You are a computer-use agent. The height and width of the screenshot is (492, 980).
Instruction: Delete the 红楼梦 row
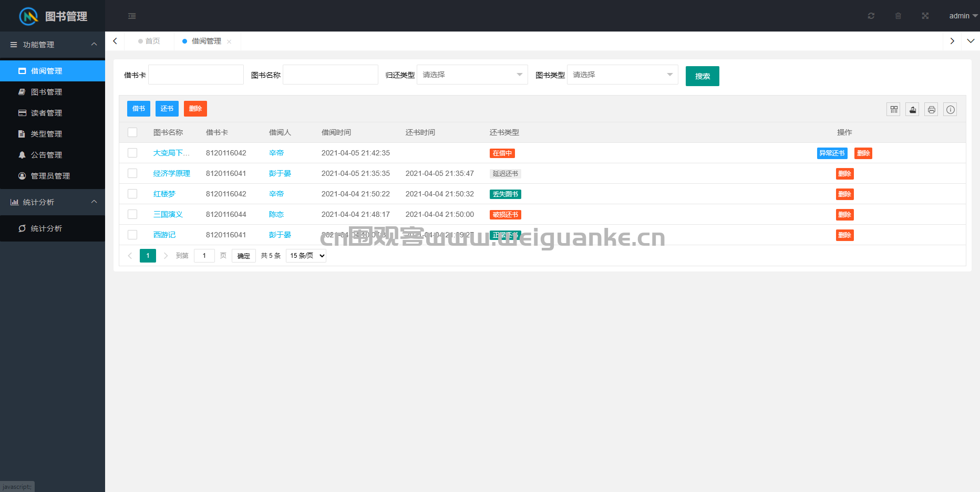[845, 194]
